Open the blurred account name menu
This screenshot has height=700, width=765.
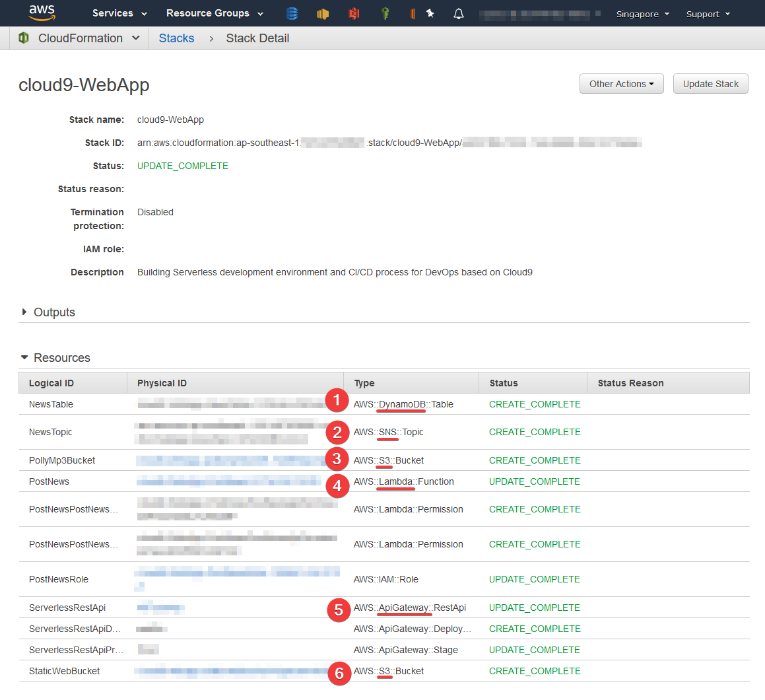[540, 14]
